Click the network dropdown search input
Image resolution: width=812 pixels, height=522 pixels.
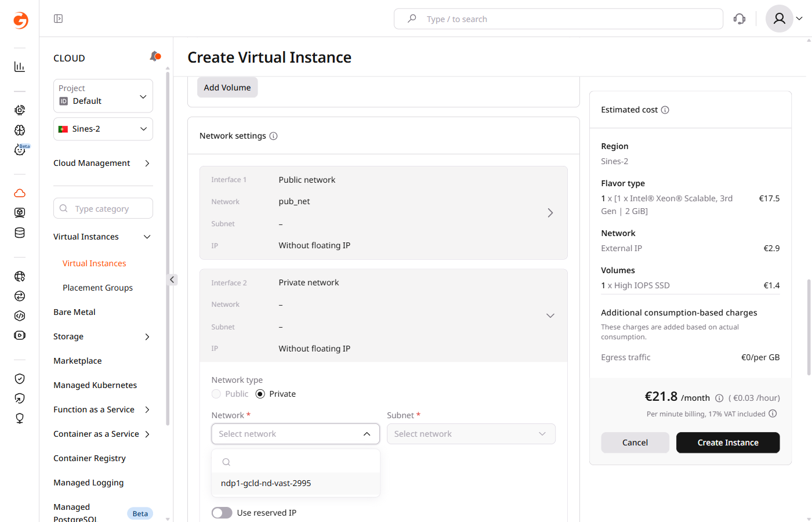[296, 462]
